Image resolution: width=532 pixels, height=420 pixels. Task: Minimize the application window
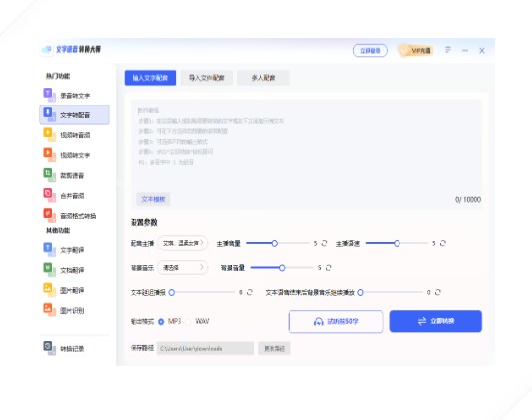pyautogui.click(x=465, y=50)
